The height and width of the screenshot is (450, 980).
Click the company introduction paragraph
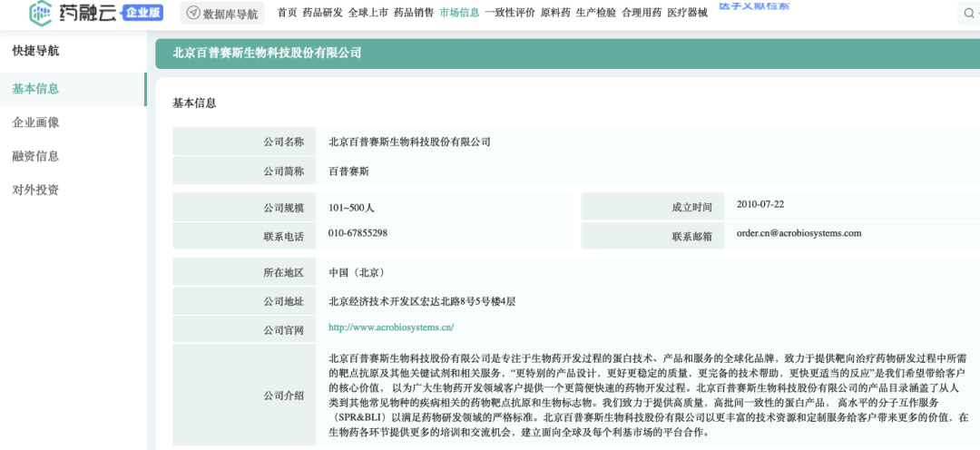click(650, 395)
